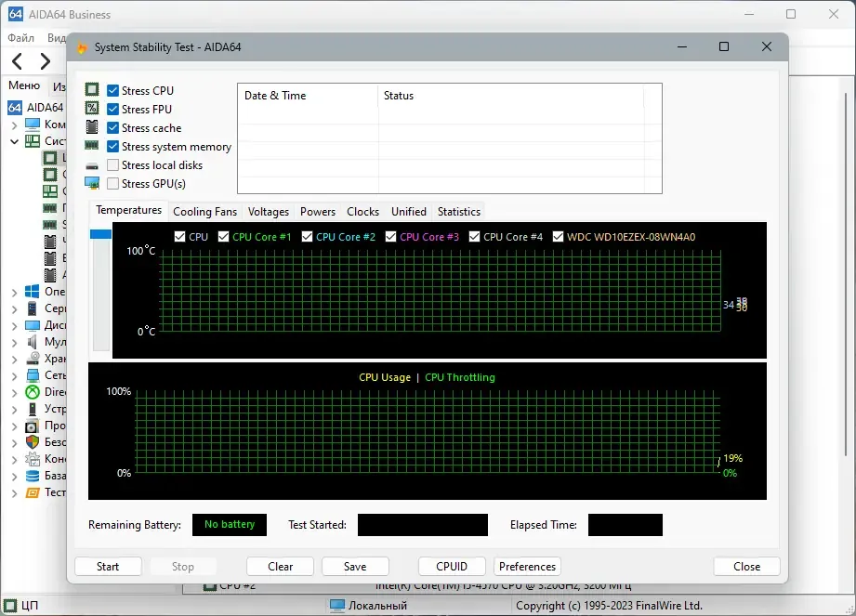Image resolution: width=856 pixels, height=616 pixels.
Task: Click the back arrow in the AIDA64 toolbar
Action: 18,61
